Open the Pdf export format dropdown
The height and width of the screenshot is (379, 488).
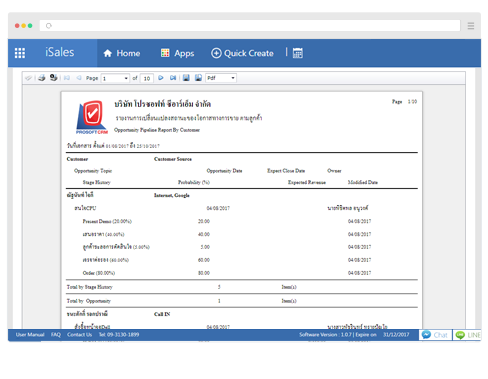[221, 78]
